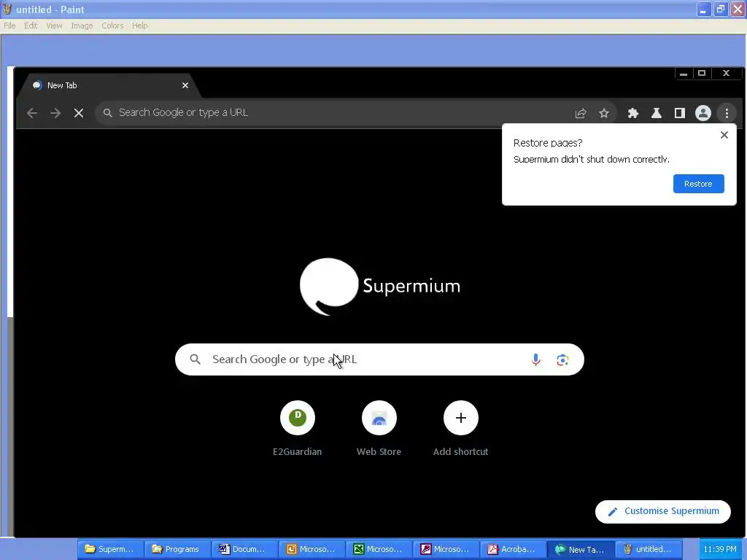Switch to untitled... Paint taskbar button

[x=649, y=550]
